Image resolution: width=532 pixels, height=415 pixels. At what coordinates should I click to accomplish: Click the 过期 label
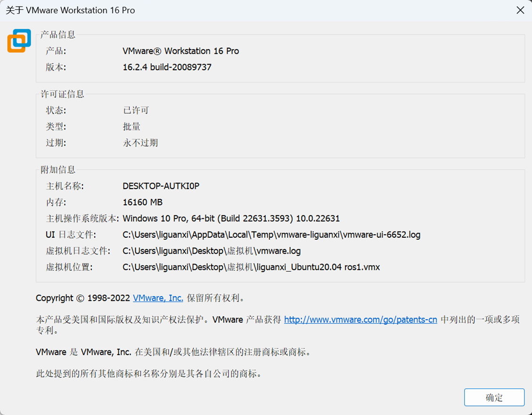(56, 142)
